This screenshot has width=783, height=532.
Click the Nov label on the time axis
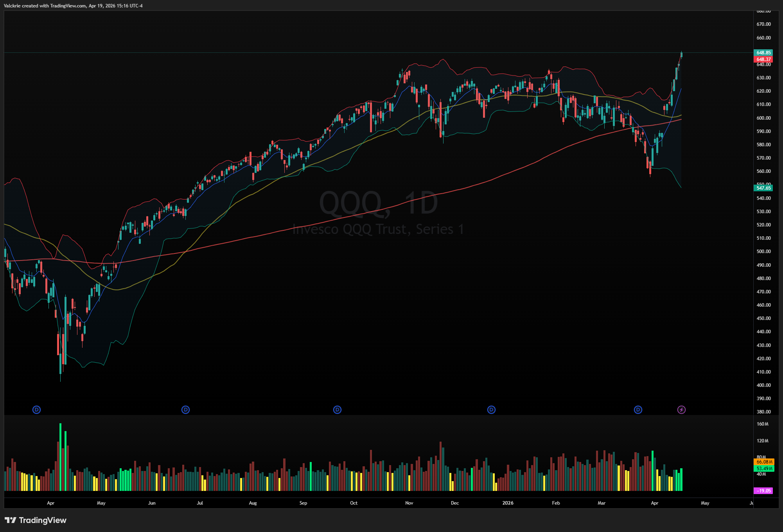[x=409, y=503]
